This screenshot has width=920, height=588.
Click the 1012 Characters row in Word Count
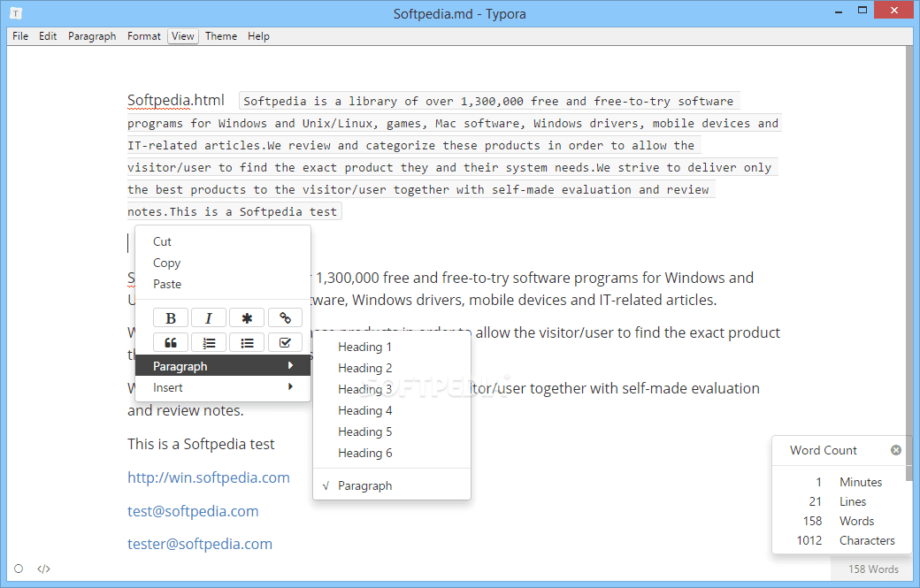[842, 540]
